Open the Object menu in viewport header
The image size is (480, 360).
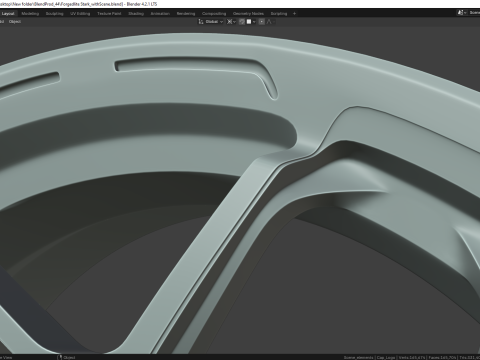click(15, 22)
